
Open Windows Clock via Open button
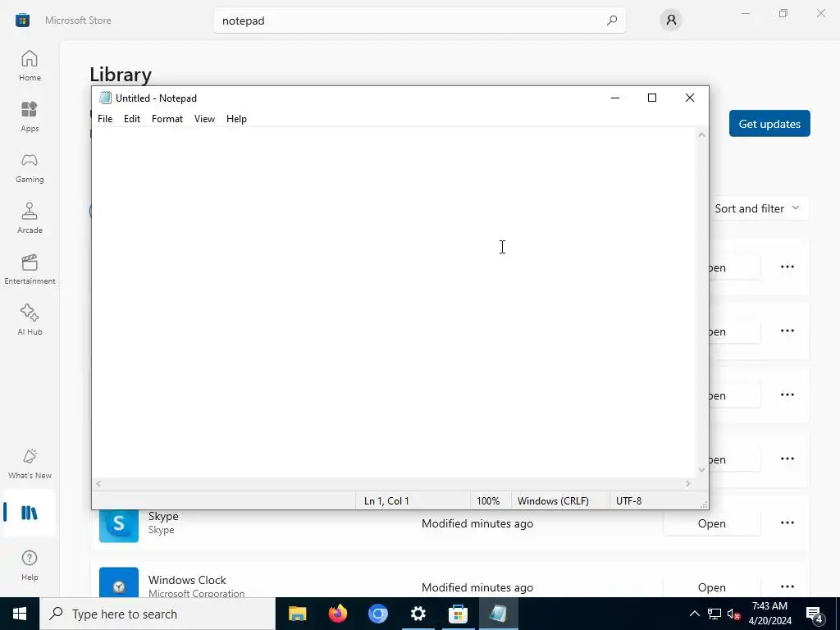coord(711,587)
